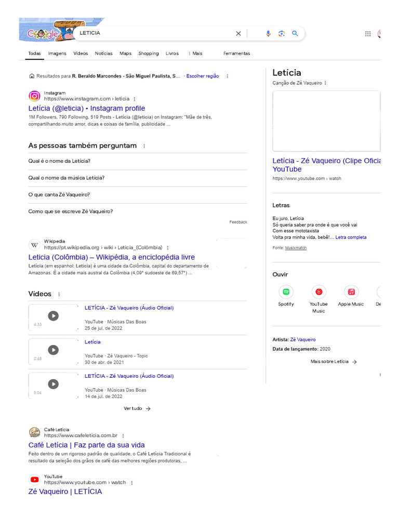Click the blue search magnifier icon
This screenshot has width=399, height=532.
tap(295, 33)
